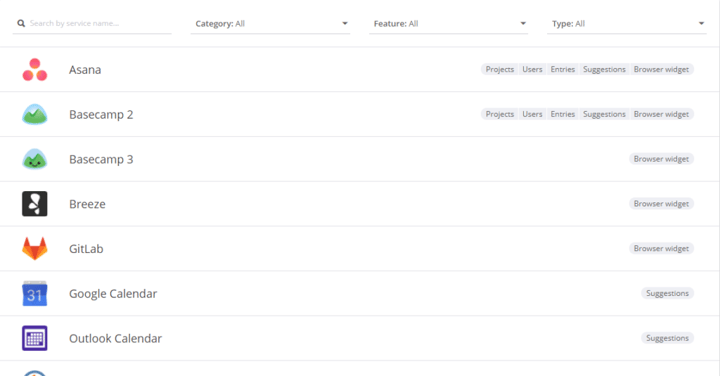Image resolution: width=720 pixels, height=376 pixels.
Task: Click the Entries tag on Asana row
Action: click(562, 69)
